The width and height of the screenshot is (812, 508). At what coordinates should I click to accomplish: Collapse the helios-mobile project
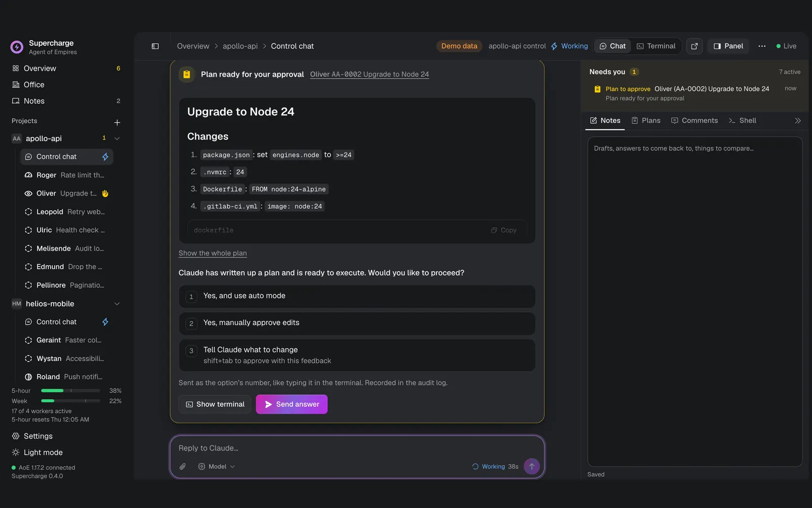117,304
